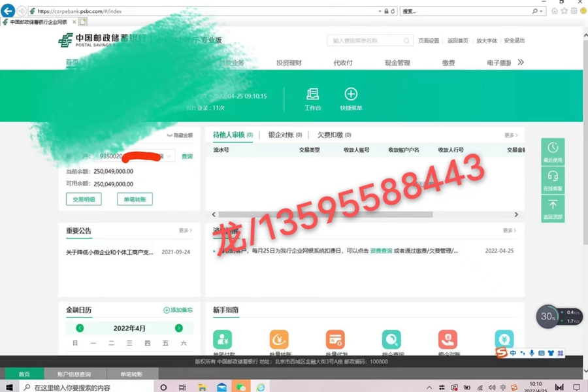Click the menu search magnifier icon
This screenshot has width=588, height=392.
[406, 41]
